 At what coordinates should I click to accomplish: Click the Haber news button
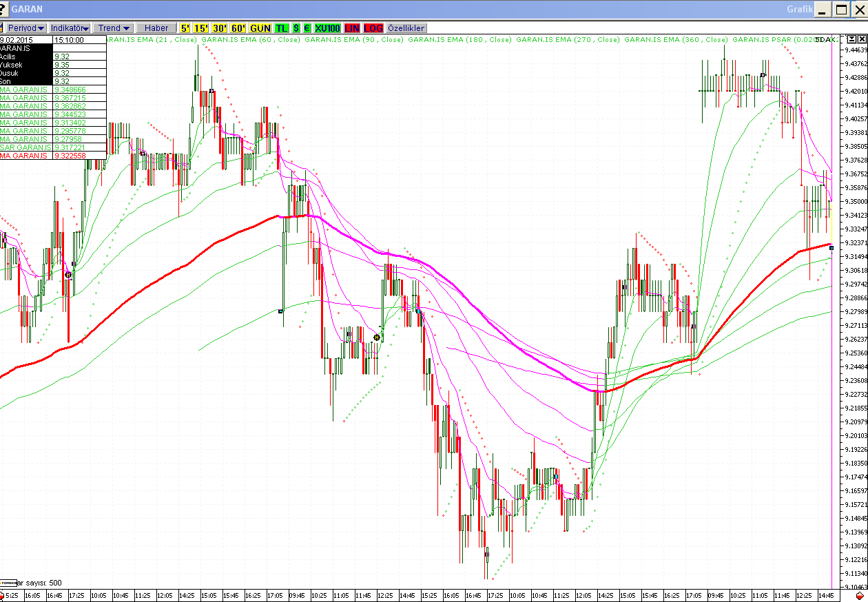pos(156,28)
